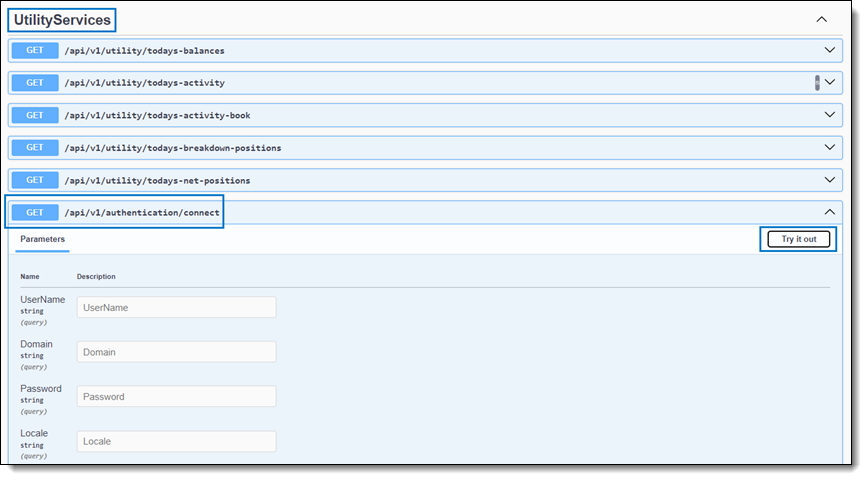
Task: Expand the todays-net-positions endpoint chevron
Action: click(829, 180)
